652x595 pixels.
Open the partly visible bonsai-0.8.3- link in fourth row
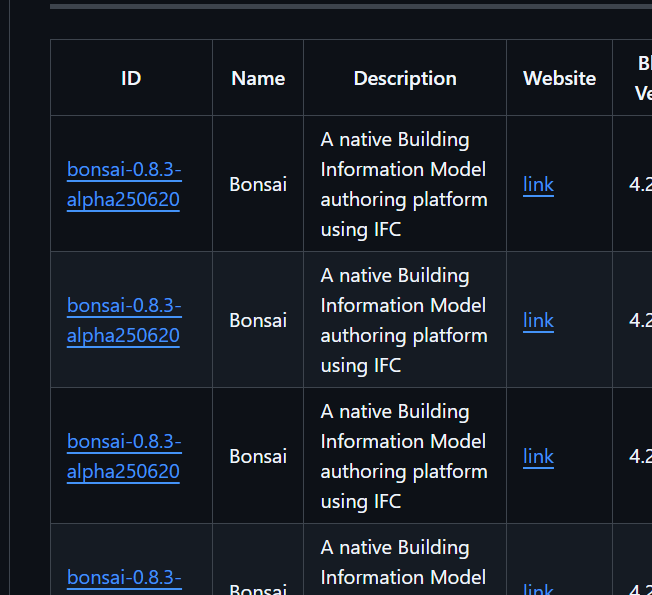(x=124, y=578)
